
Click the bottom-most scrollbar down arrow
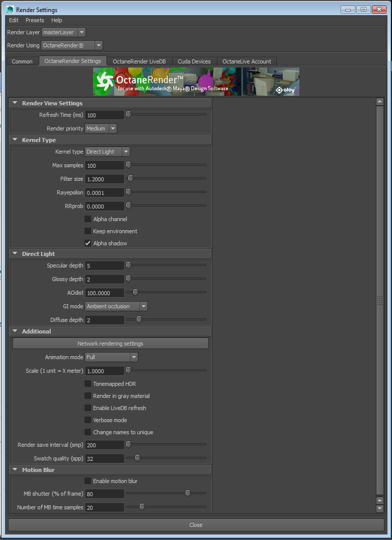[379, 508]
